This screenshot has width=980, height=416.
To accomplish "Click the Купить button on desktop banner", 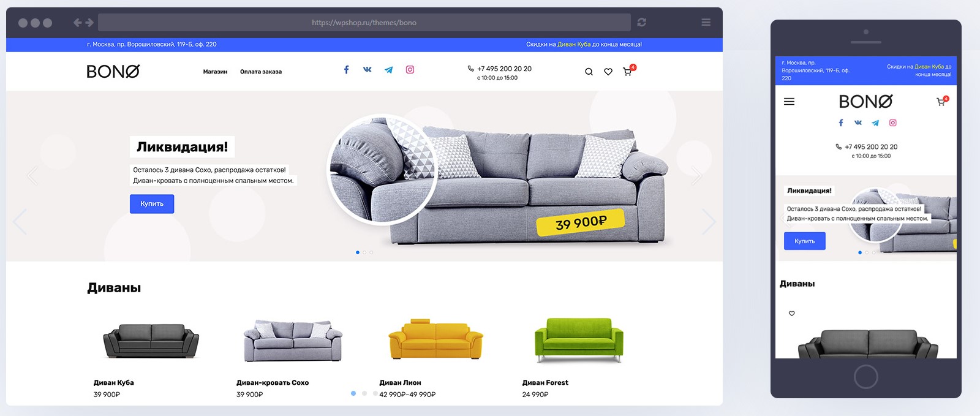I will coord(152,204).
